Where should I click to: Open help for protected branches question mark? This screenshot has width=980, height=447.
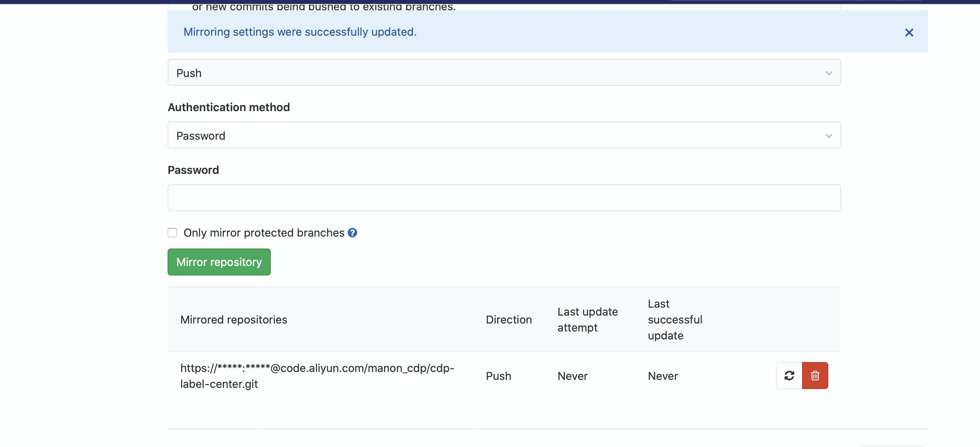point(353,233)
